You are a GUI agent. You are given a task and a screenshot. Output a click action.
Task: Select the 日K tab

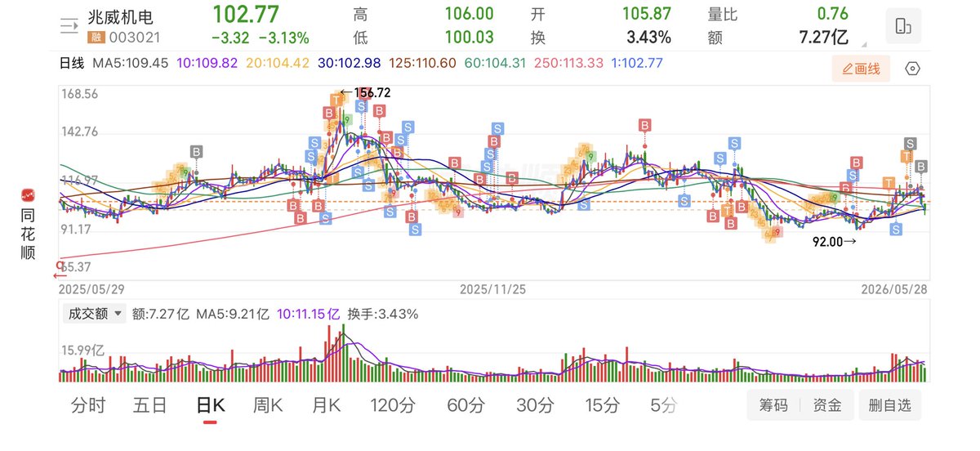click(210, 404)
